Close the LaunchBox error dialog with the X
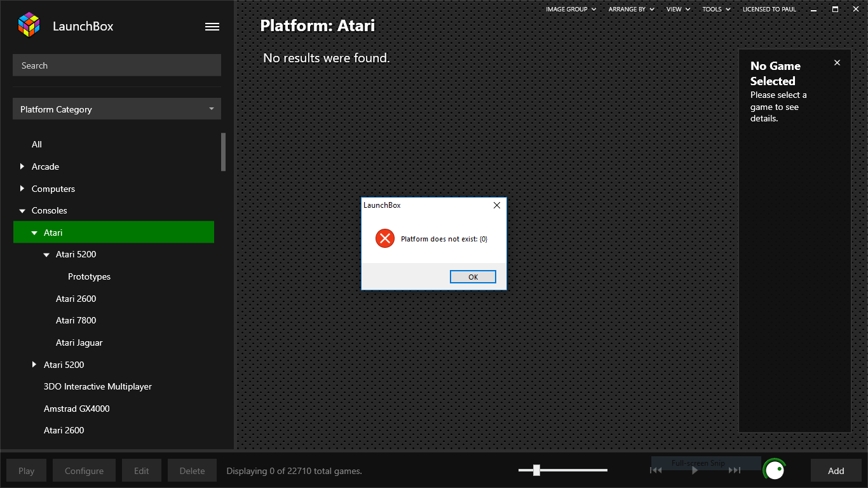 point(497,205)
